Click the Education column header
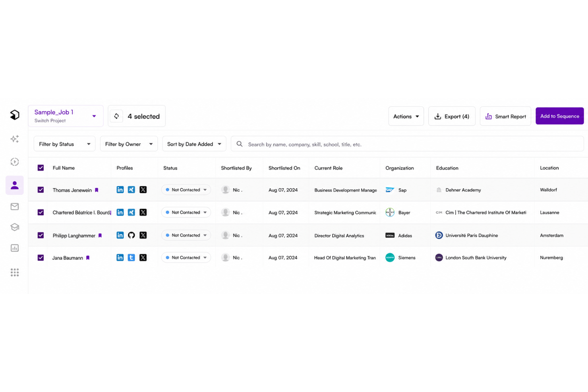 pyautogui.click(x=447, y=168)
